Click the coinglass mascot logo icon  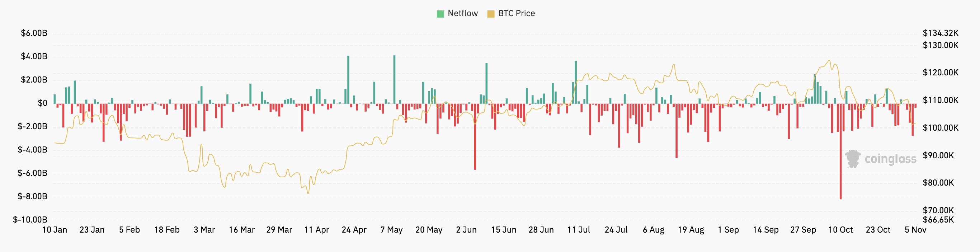point(853,158)
